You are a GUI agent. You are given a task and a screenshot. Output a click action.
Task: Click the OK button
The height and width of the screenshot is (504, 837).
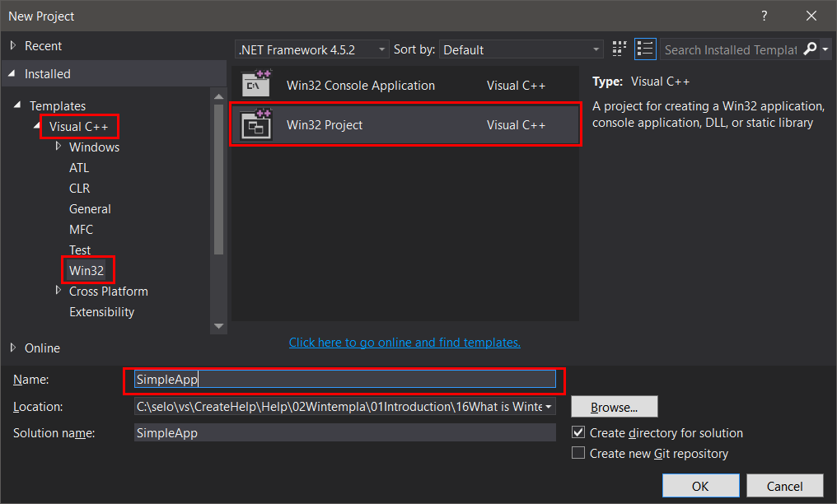tap(700, 486)
